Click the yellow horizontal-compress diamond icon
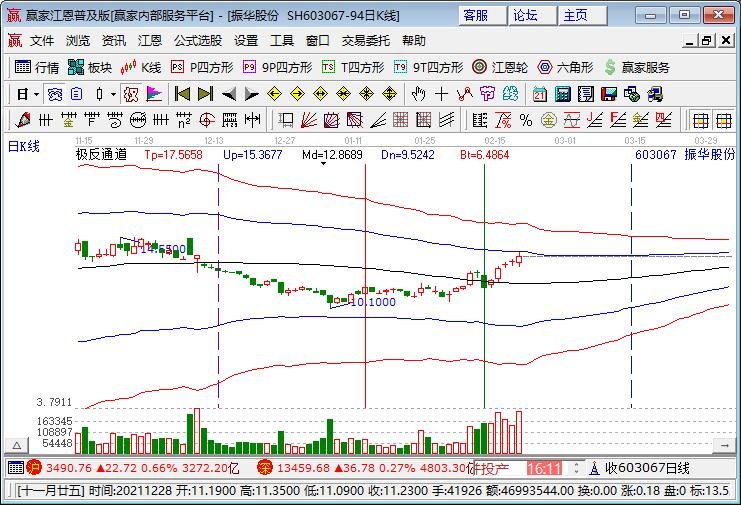Image resolution: width=741 pixels, height=505 pixels. 344,94
